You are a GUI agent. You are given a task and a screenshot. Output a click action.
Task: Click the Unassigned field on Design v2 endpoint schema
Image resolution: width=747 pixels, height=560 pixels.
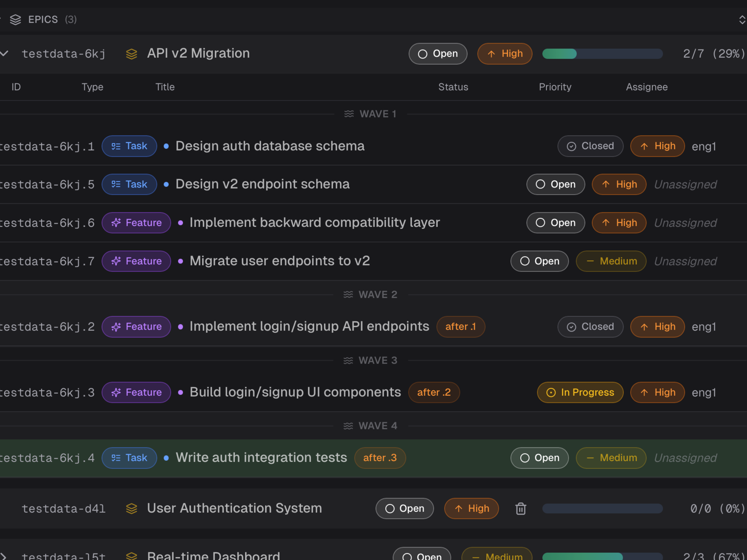pyautogui.click(x=685, y=184)
